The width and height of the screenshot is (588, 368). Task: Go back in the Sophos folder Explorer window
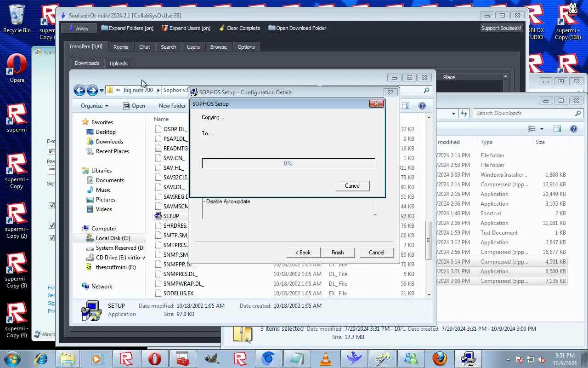[79, 90]
